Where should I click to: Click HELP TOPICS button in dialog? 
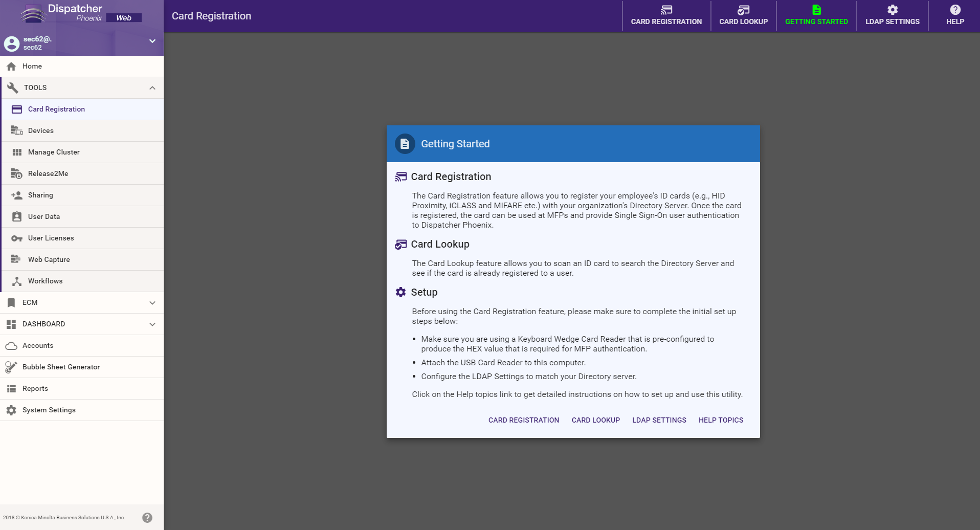tap(721, 420)
